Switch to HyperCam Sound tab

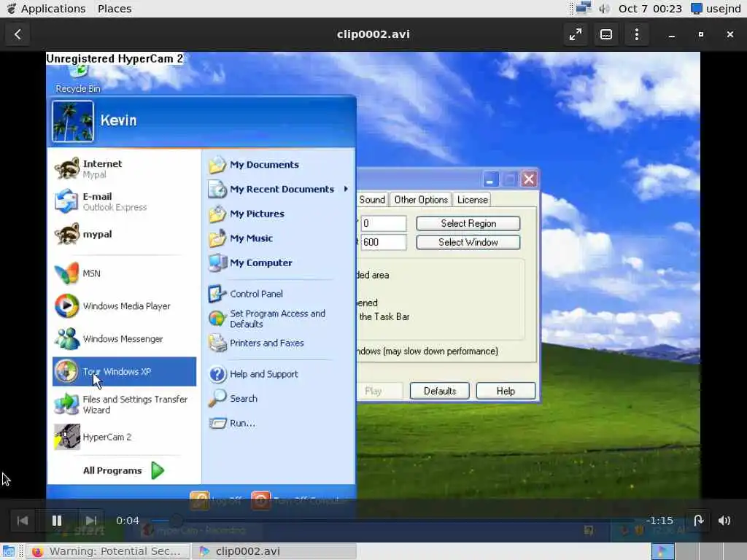[x=372, y=200]
